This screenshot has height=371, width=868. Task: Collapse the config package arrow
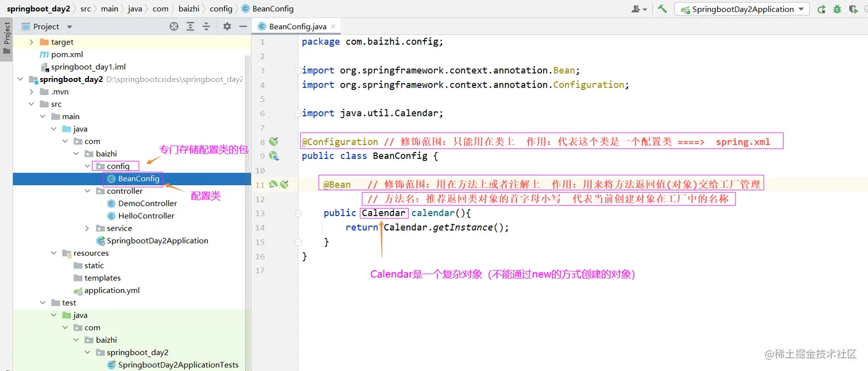point(87,166)
